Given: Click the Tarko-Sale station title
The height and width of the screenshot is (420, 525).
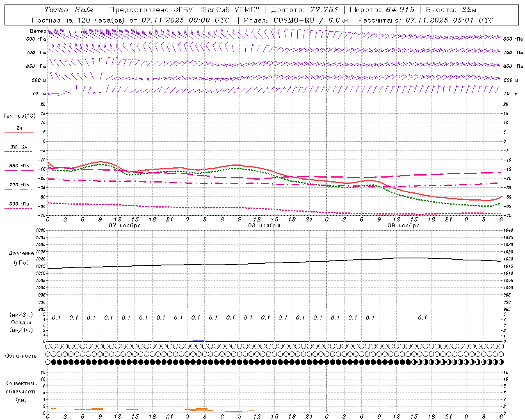Looking at the screenshot, I should point(69,10).
